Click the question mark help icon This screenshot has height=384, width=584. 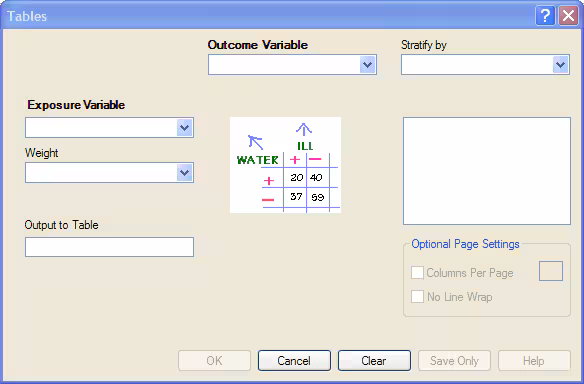point(545,16)
